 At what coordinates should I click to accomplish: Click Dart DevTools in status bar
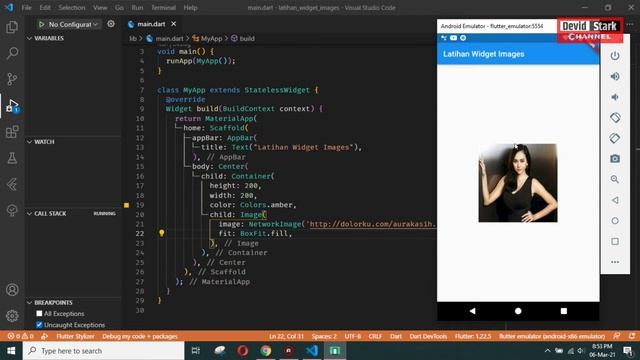coord(428,336)
